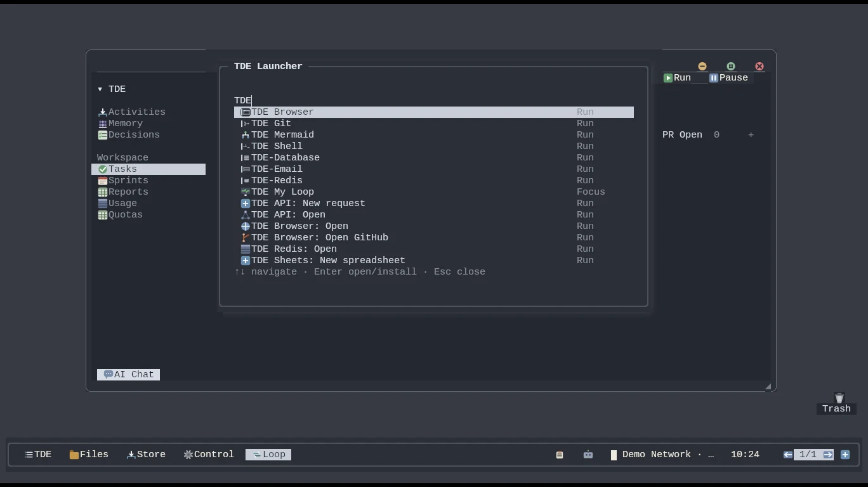The height and width of the screenshot is (487, 868).
Task: Click the plus next to PR Open
Action: [751, 135]
